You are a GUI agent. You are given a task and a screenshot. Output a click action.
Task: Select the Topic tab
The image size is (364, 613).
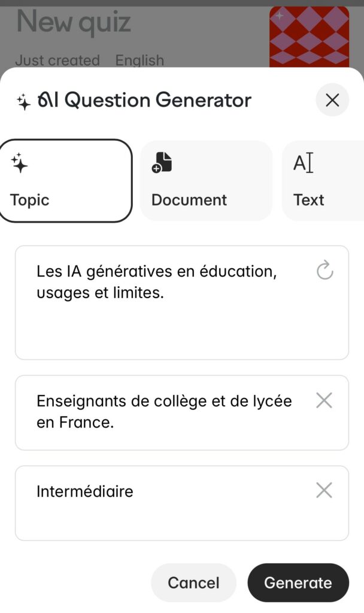[x=65, y=181]
